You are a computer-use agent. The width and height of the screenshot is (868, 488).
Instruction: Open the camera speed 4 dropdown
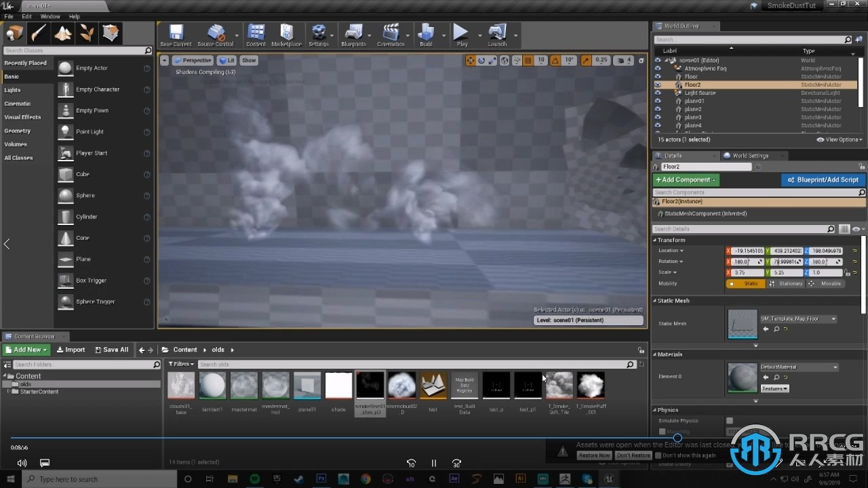(x=625, y=60)
